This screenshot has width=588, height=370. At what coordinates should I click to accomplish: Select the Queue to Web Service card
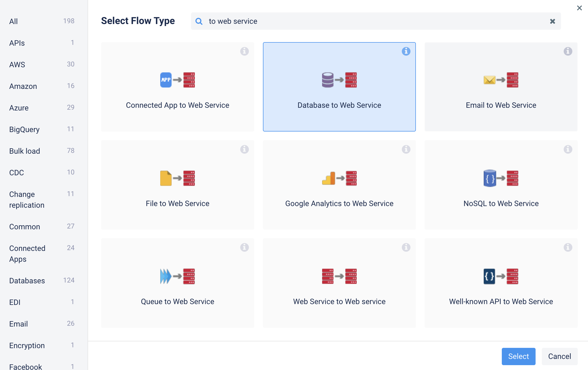point(178,283)
